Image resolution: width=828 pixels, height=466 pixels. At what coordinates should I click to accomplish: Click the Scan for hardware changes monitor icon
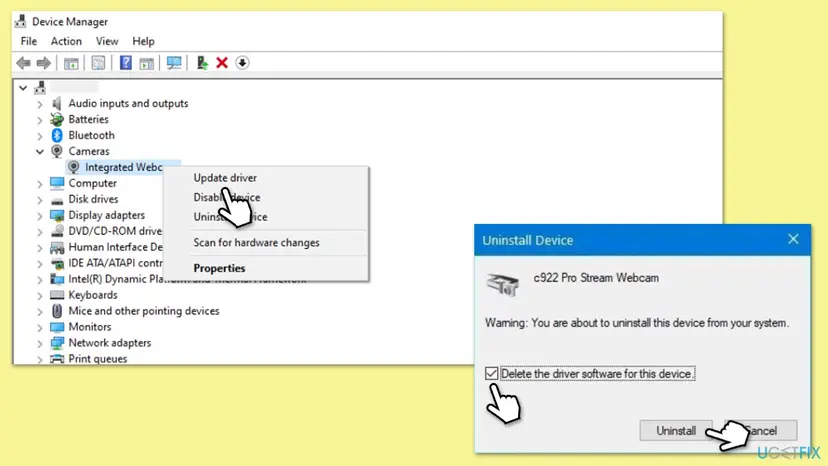tap(174, 63)
